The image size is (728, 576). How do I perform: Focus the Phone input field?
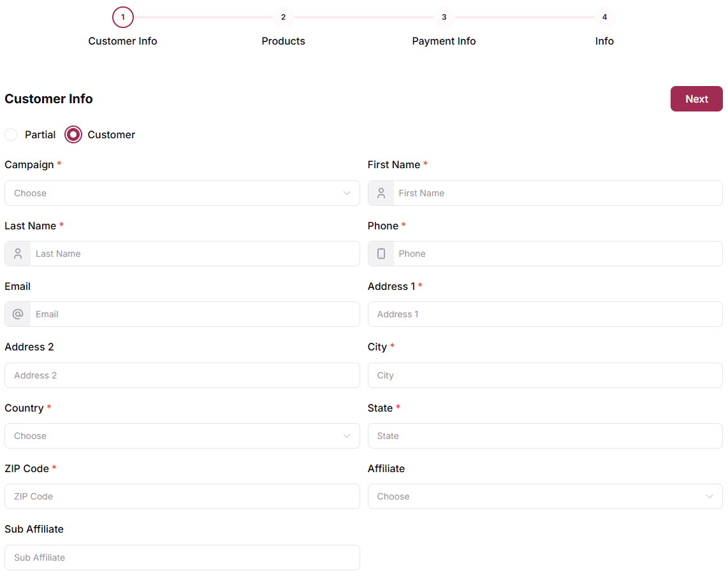(x=558, y=254)
